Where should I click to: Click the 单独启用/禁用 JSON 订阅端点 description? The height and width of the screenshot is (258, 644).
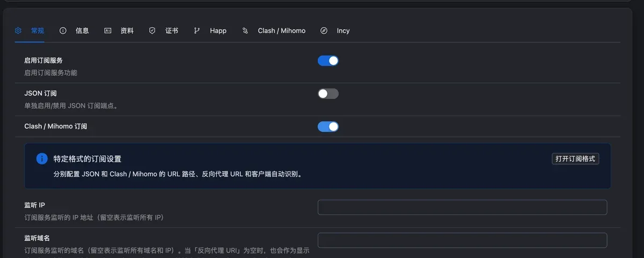pos(71,105)
